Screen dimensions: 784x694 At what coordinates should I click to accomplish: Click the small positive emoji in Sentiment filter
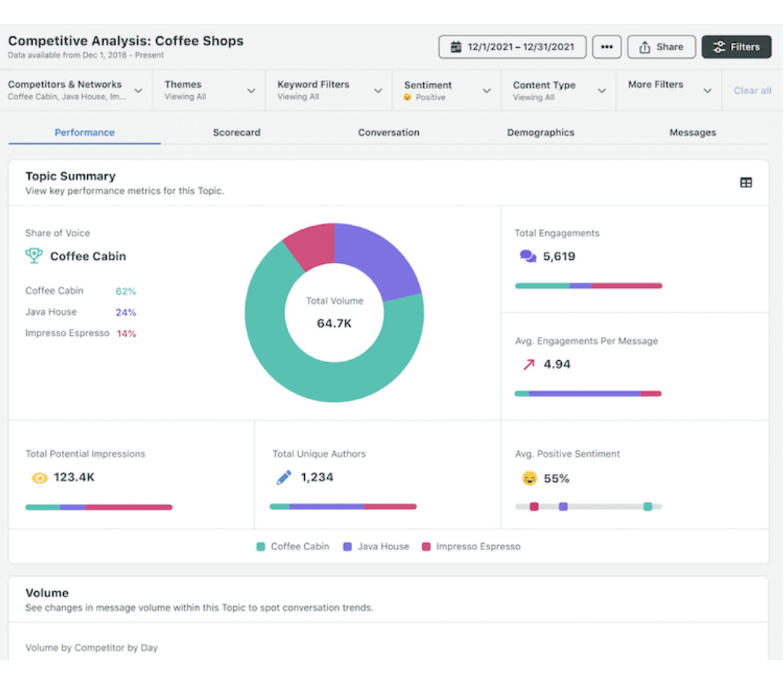pyautogui.click(x=407, y=97)
